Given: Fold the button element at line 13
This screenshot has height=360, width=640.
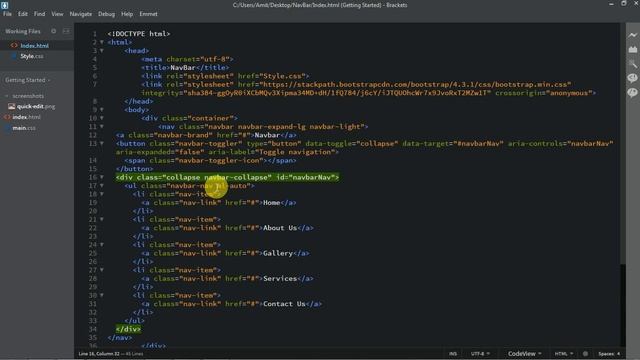Looking at the screenshot, I should click(102, 144).
